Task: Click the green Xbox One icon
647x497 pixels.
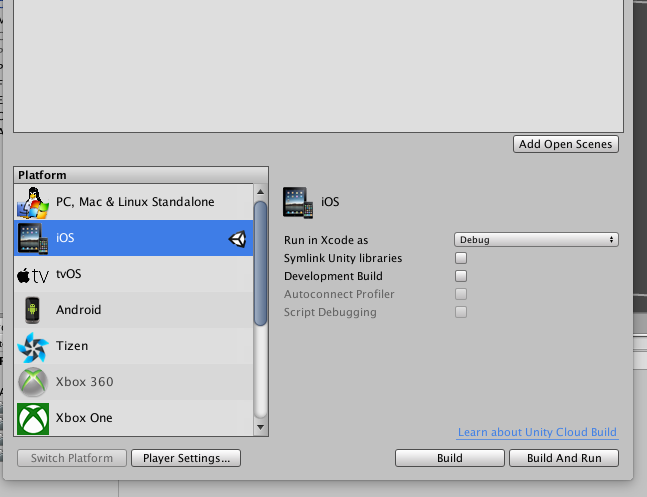Action: pyautogui.click(x=33, y=419)
